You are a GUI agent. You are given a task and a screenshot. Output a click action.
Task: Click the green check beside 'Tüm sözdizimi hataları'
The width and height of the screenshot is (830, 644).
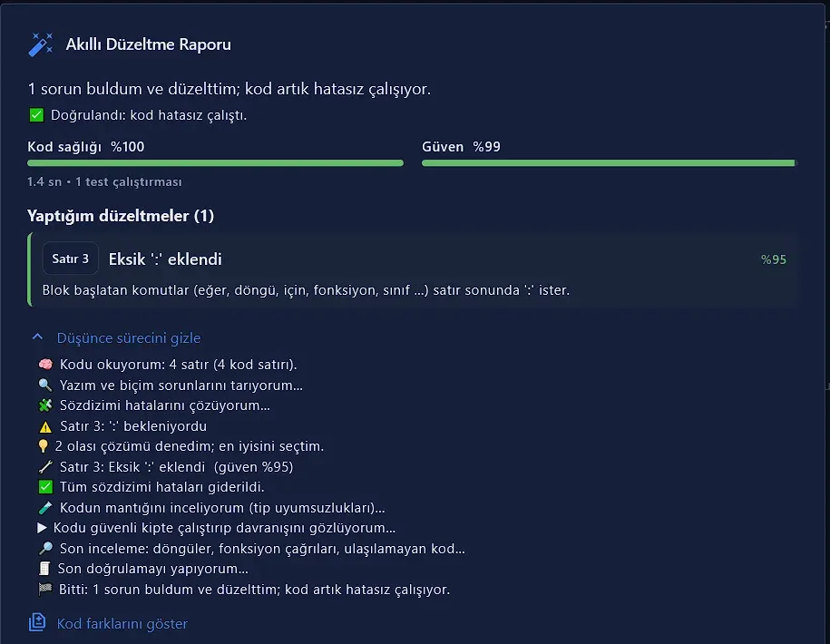coord(45,487)
